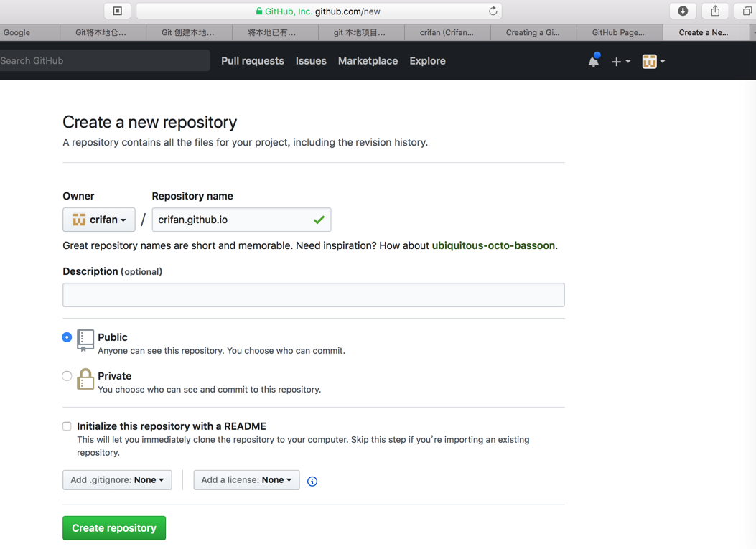
Task: Select the Create a Ne... tab
Action: click(705, 32)
